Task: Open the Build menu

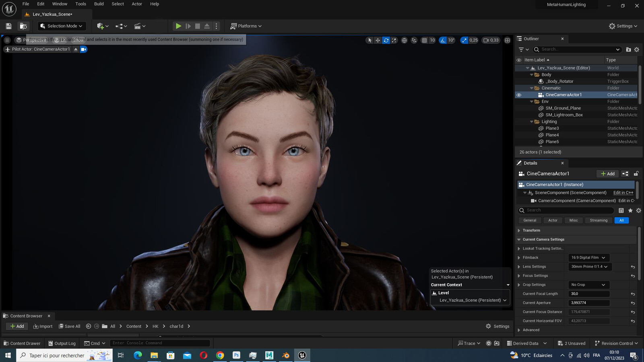Action: (99, 4)
